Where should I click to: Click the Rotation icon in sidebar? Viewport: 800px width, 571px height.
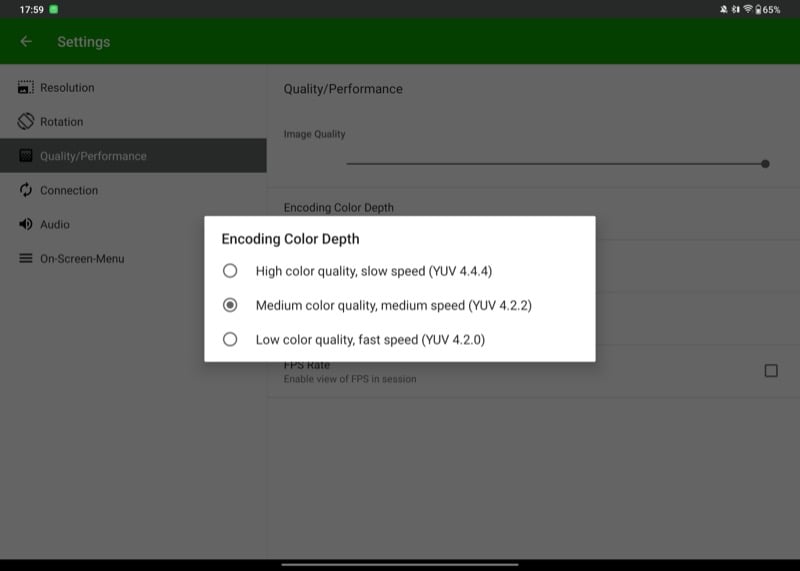(x=26, y=121)
